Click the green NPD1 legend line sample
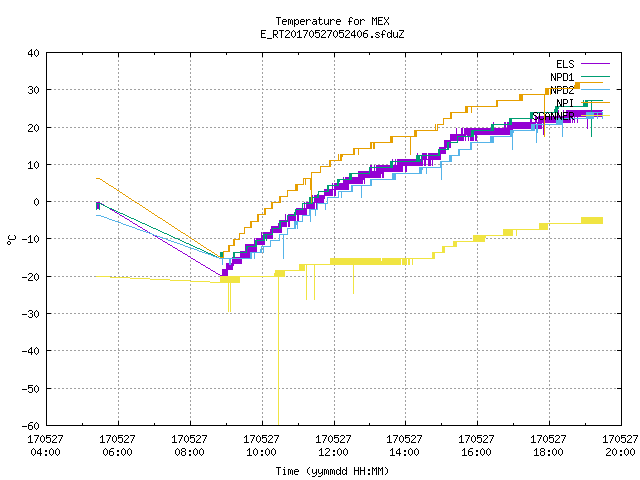This screenshot has height=480, width=640. pyautogui.click(x=595, y=76)
